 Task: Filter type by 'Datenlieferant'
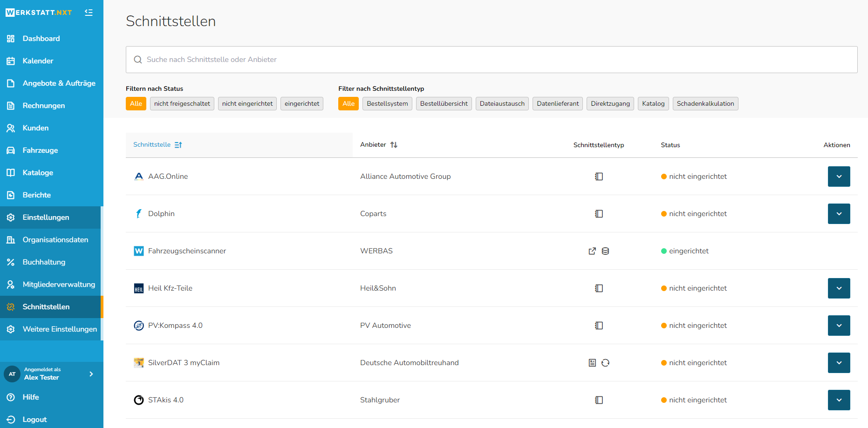click(x=558, y=104)
